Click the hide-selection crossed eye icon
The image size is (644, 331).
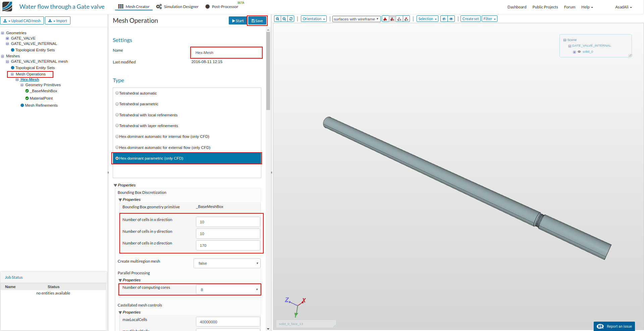[444, 19]
